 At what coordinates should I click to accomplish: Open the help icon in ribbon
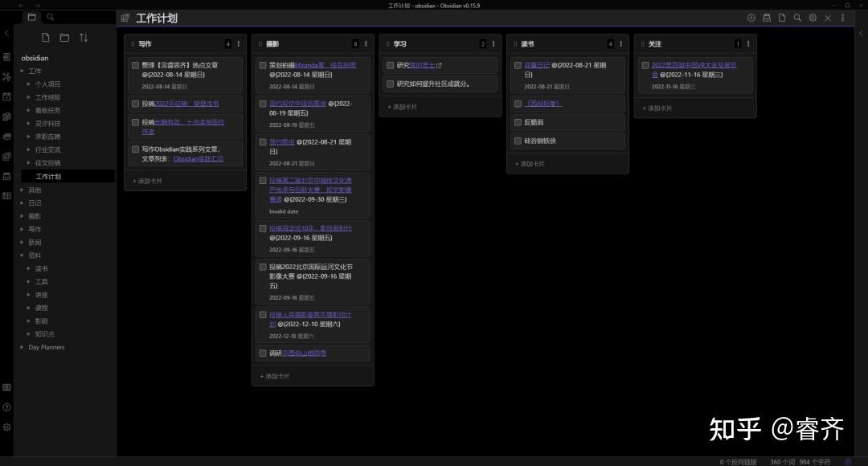(x=6, y=407)
